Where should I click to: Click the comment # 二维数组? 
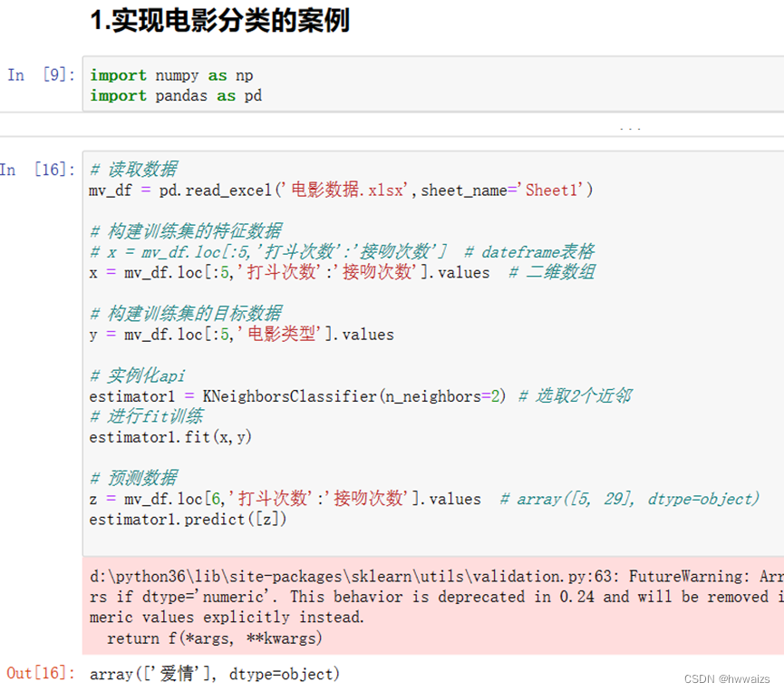(552, 272)
